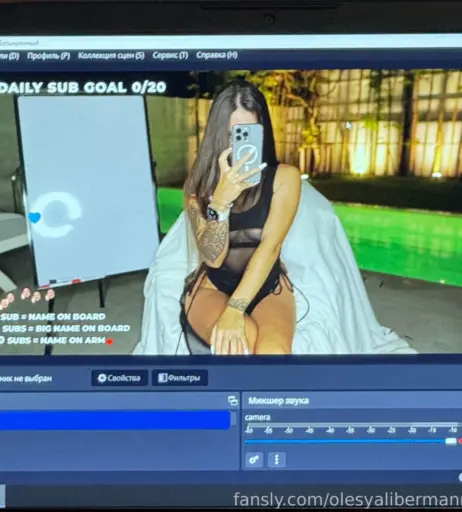Click the list panel scrollbar

point(234,419)
